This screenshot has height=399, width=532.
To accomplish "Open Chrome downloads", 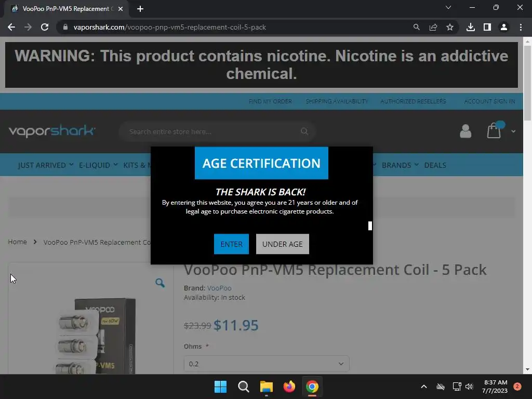I will pos(471,27).
